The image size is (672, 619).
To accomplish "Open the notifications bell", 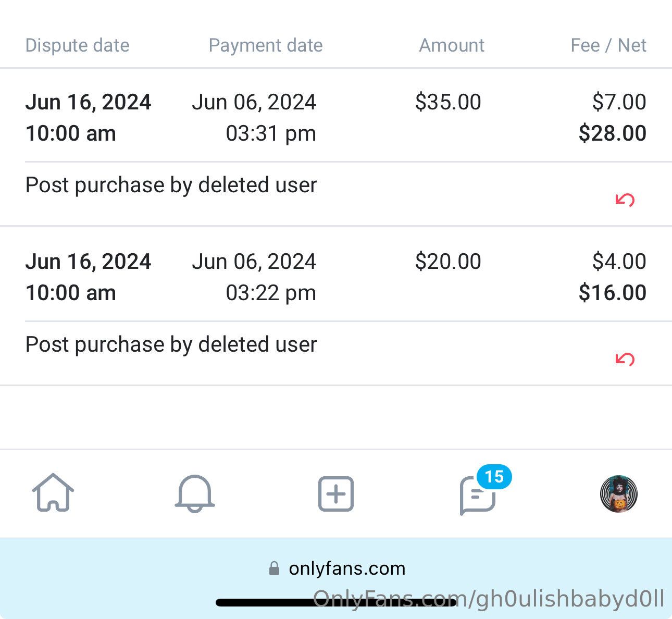I will click(x=194, y=493).
